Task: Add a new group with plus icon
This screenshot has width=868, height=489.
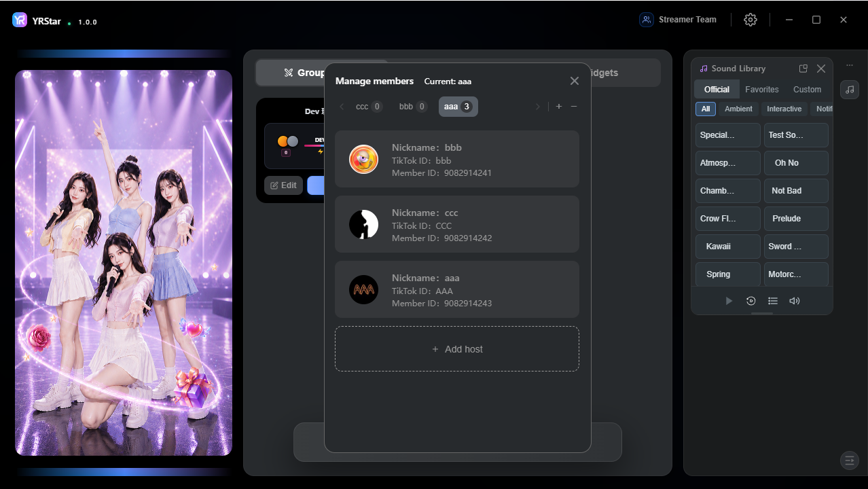Action: tap(559, 107)
